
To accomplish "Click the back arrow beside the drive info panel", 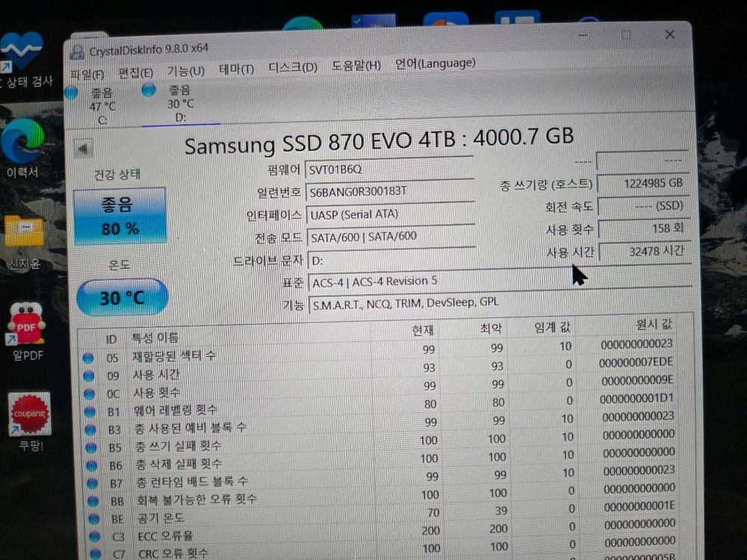I will [84, 147].
